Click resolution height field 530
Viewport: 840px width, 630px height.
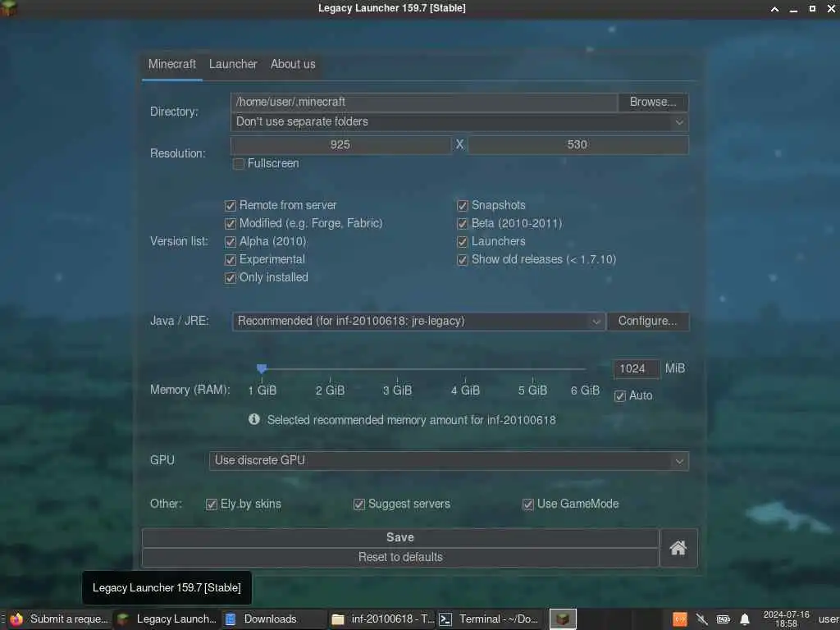pyautogui.click(x=577, y=145)
